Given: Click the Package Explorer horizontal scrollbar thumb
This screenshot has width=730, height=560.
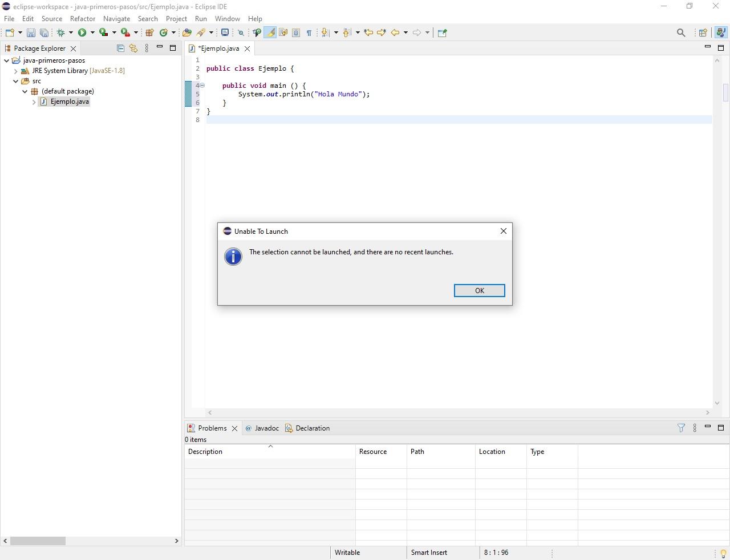Looking at the screenshot, I should [38, 541].
